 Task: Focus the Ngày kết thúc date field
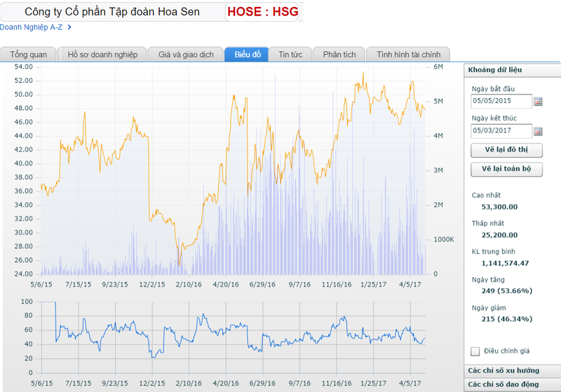click(501, 130)
